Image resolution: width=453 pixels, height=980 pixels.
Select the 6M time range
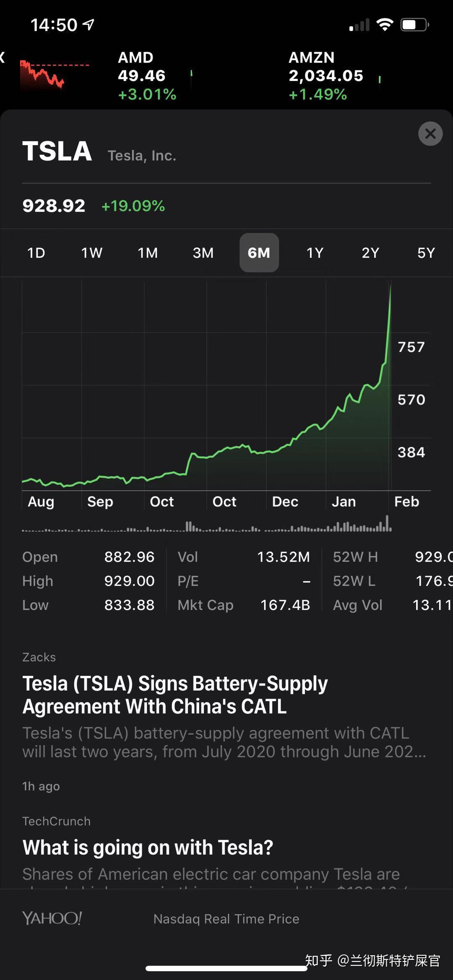pos(259,253)
